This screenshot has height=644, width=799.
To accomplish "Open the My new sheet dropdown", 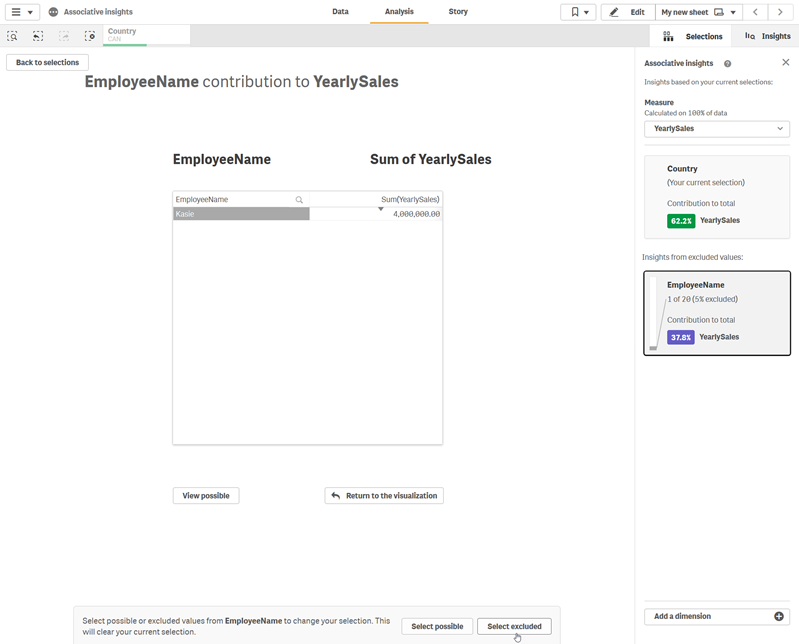I will point(699,12).
